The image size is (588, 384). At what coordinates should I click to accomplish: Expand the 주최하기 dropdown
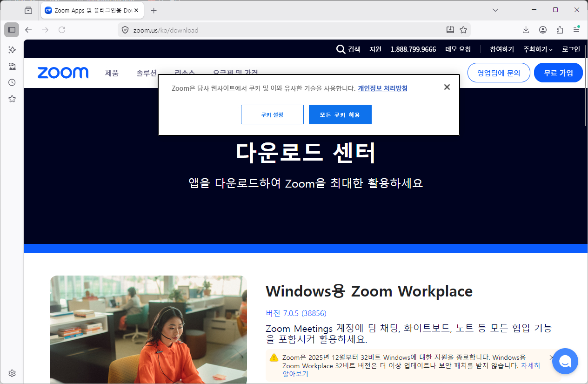coord(538,49)
